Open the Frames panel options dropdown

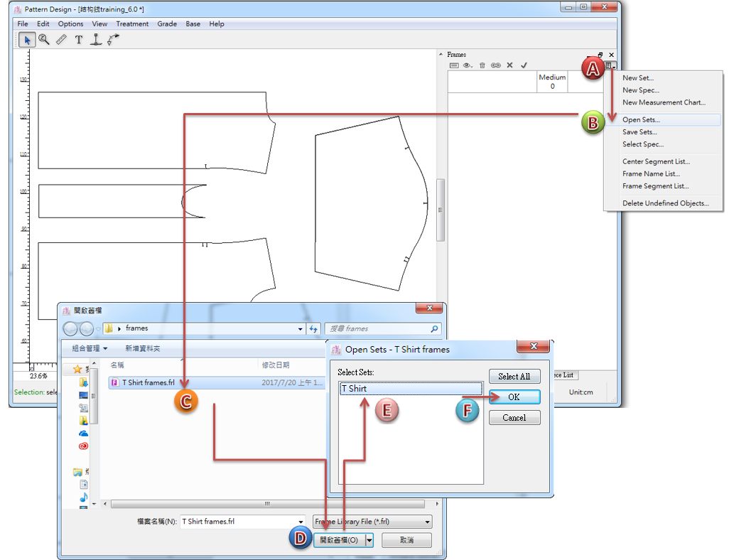(610, 66)
